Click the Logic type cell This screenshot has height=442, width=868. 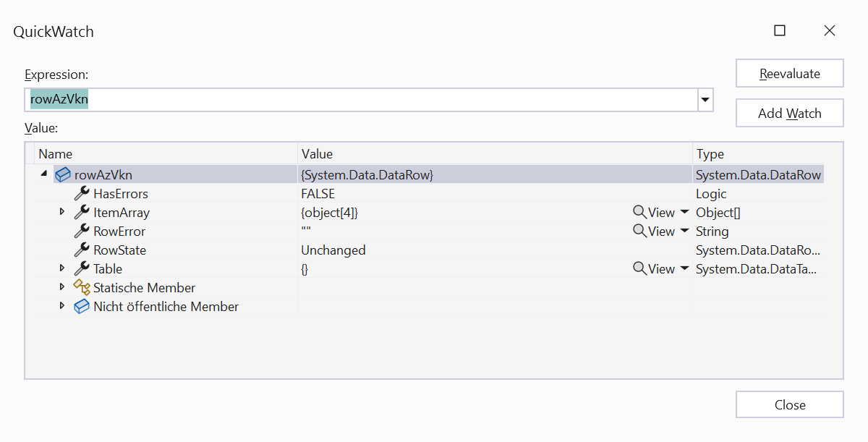click(x=711, y=193)
